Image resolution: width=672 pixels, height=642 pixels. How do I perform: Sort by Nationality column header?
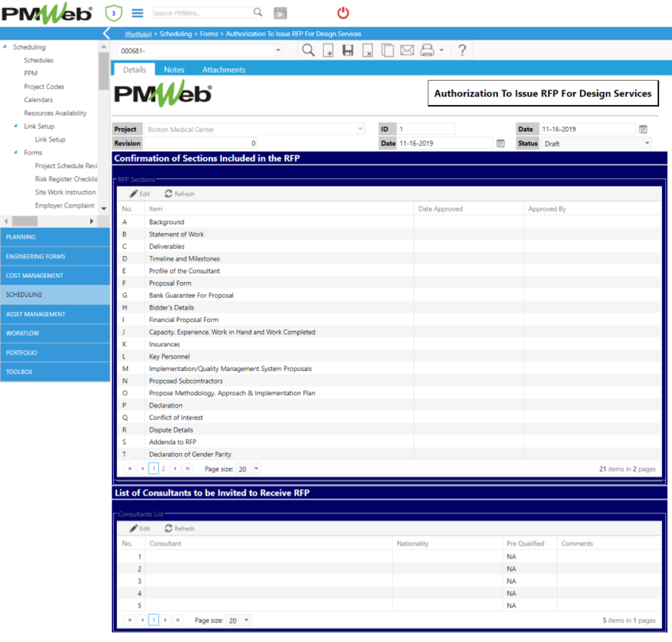pos(412,543)
